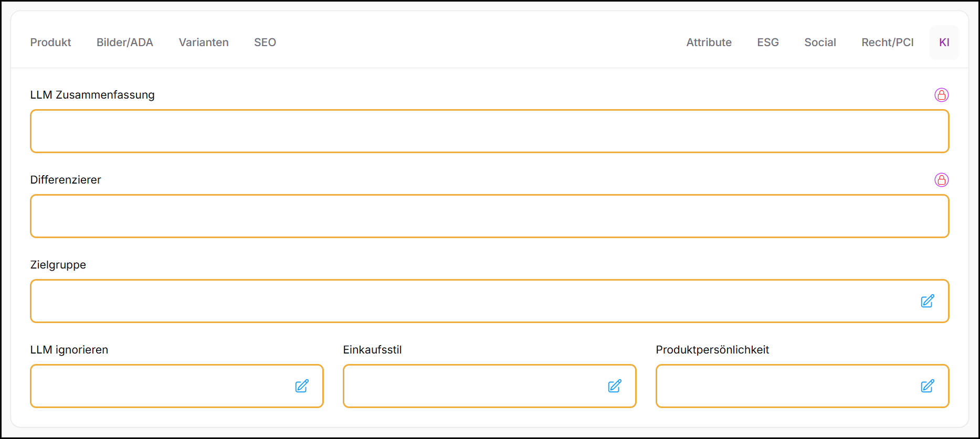This screenshot has width=980, height=439.
Task: Focus the LLM Zusammenfassung text field
Action: (489, 131)
